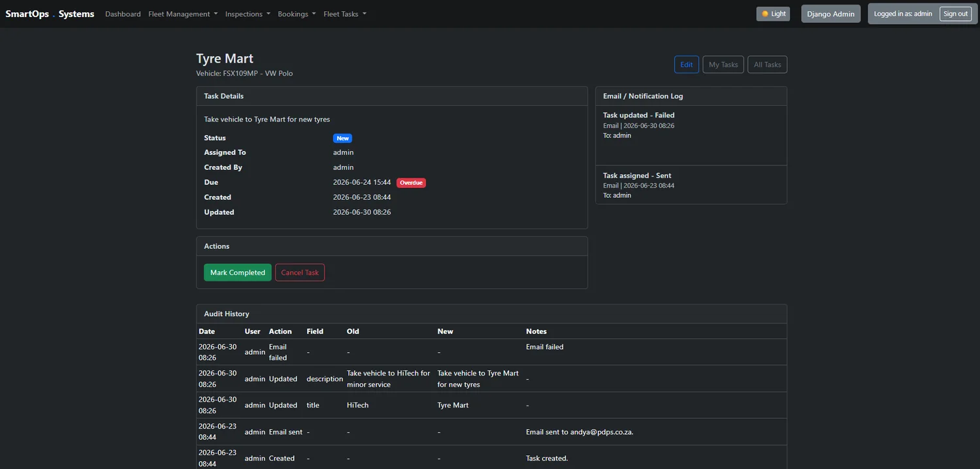Expand the Fleet Tasks dropdown menu
This screenshot has height=469, width=980.
pyautogui.click(x=345, y=14)
